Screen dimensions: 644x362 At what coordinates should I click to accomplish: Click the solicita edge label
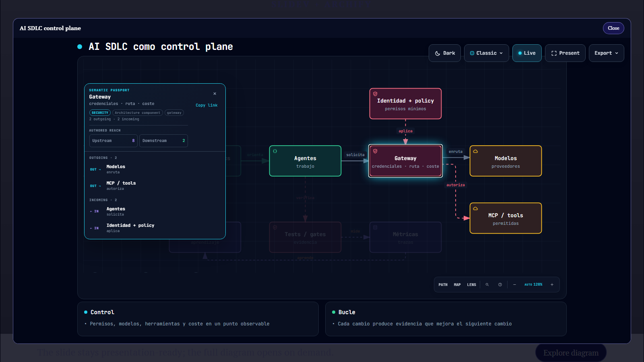click(x=355, y=155)
